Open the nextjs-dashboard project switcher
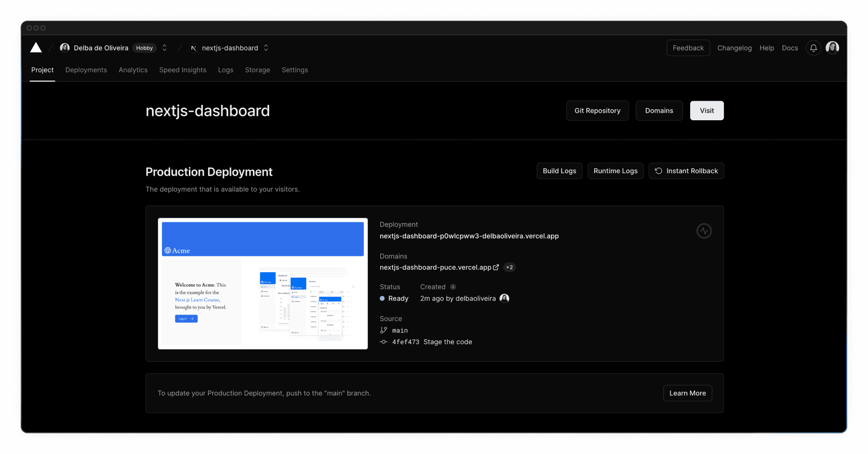 tap(266, 47)
